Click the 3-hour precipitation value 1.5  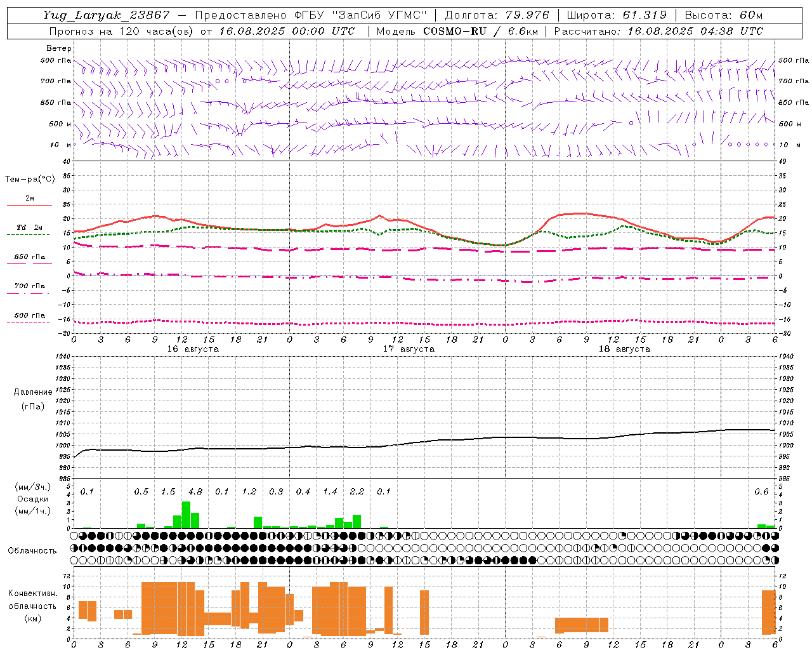(168, 492)
